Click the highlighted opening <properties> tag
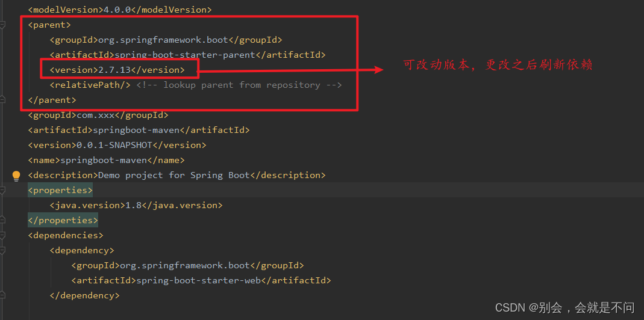Image resolution: width=644 pixels, height=320 pixels. tap(60, 190)
